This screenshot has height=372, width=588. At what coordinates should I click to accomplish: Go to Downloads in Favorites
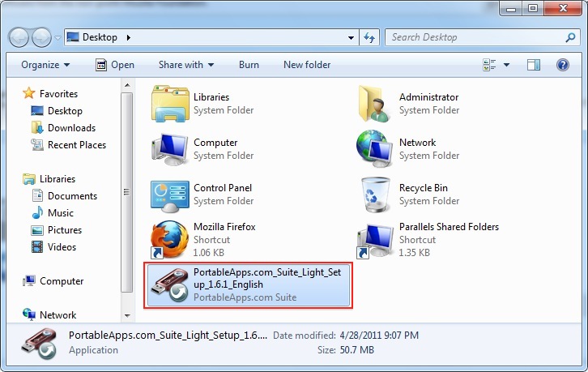pyautogui.click(x=71, y=128)
